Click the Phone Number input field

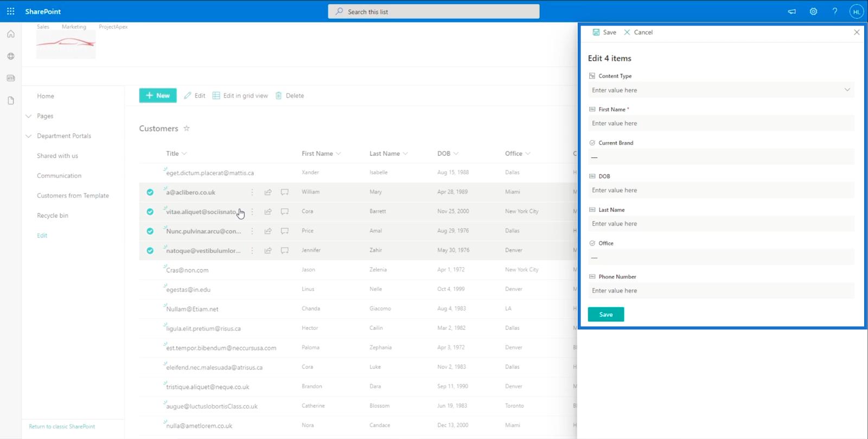pyautogui.click(x=721, y=291)
